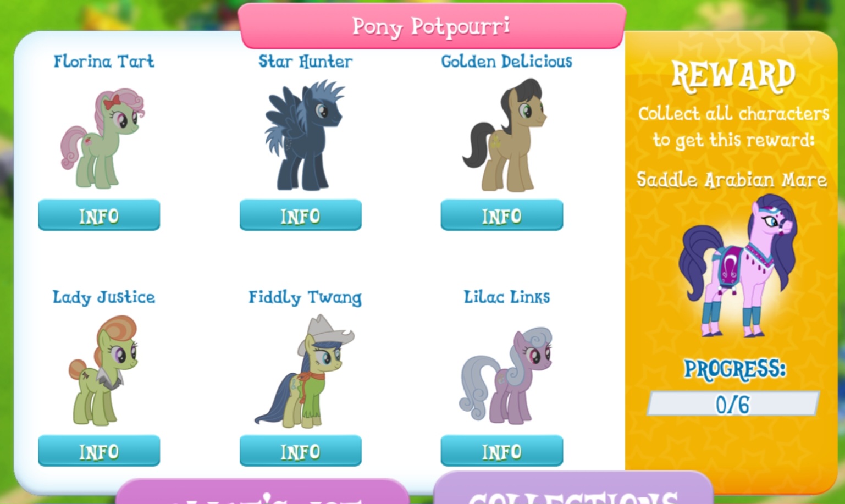Click the Lilac Links name label
This screenshot has width=845, height=504.
tap(506, 297)
